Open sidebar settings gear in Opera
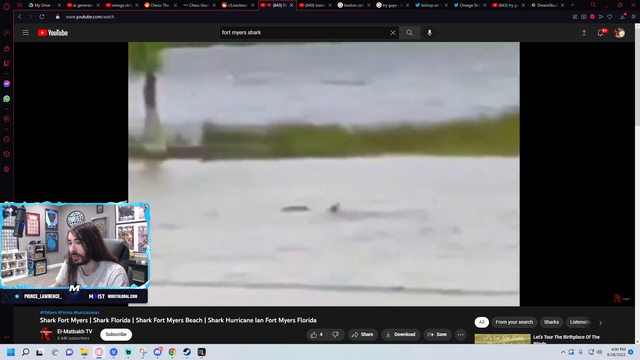640x360 pixels. [x=7, y=169]
